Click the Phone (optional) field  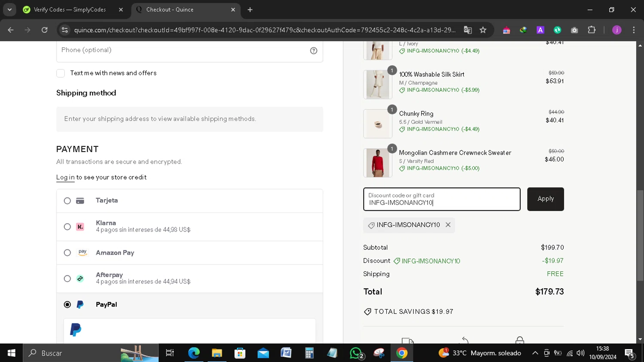189,51
